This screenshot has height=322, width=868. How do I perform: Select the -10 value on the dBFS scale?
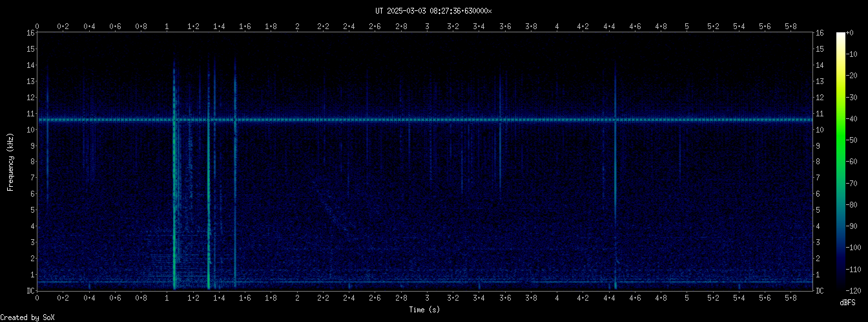point(853,54)
